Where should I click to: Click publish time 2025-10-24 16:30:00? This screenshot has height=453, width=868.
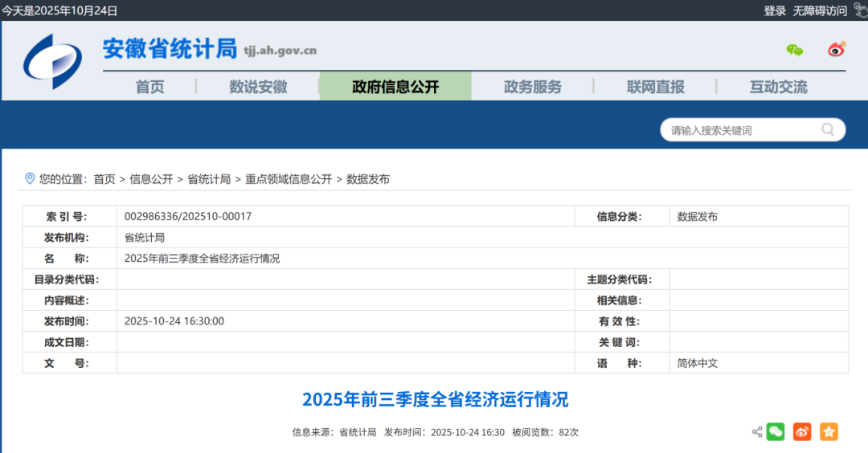174,321
